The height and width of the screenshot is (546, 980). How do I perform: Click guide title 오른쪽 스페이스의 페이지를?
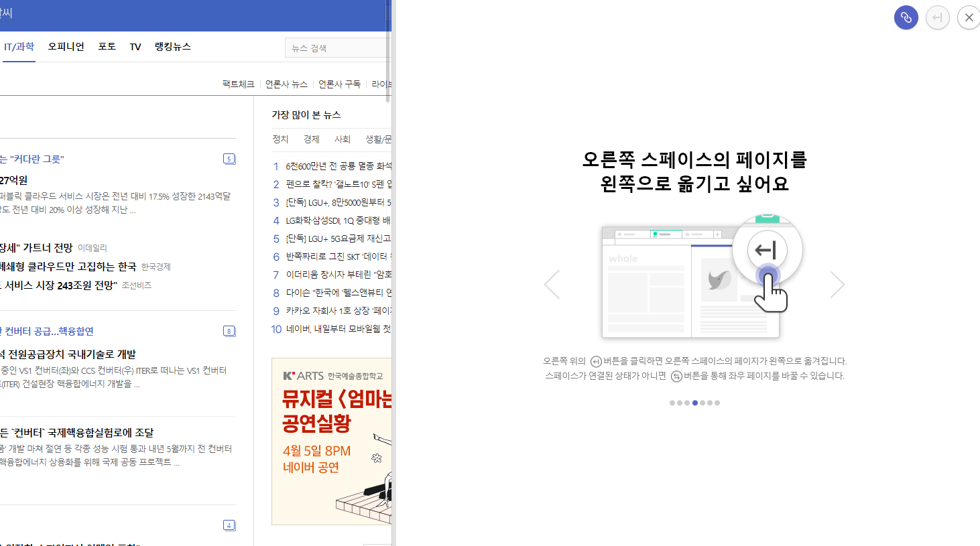click(x=694, y=159)
